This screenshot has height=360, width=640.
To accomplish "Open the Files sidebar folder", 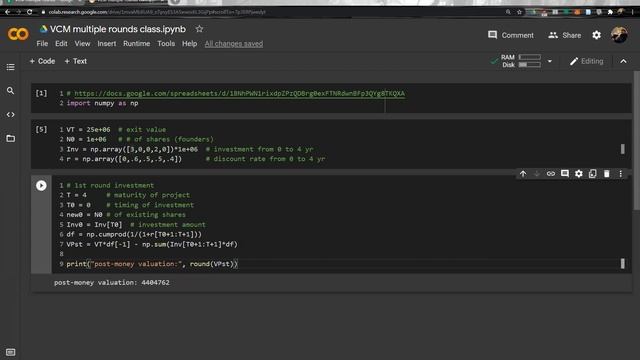I will point(11,138).
